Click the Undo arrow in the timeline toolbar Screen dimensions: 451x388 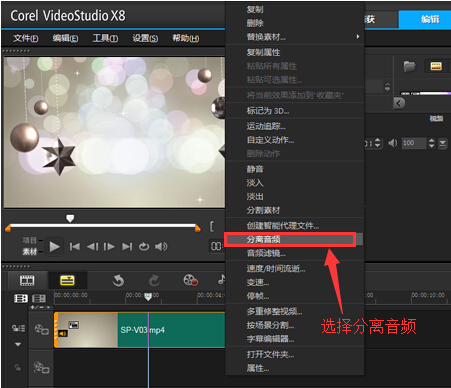click(118, 281)
